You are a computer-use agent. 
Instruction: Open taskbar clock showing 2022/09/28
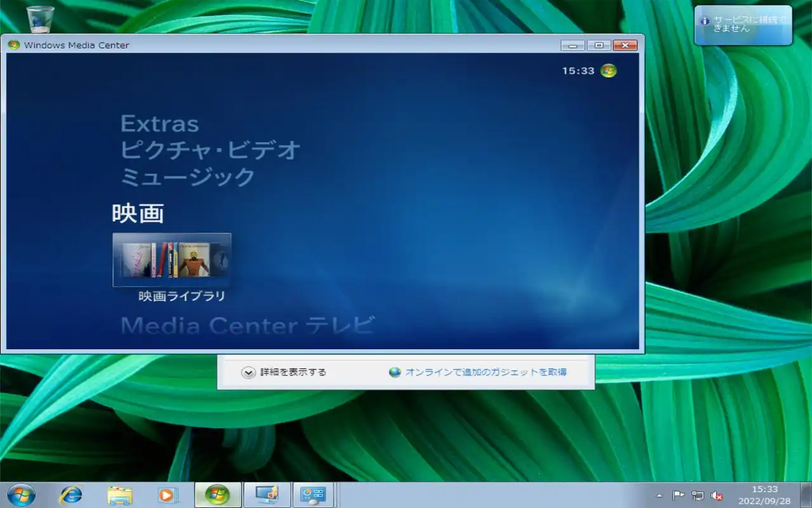(x=764, y=495)
